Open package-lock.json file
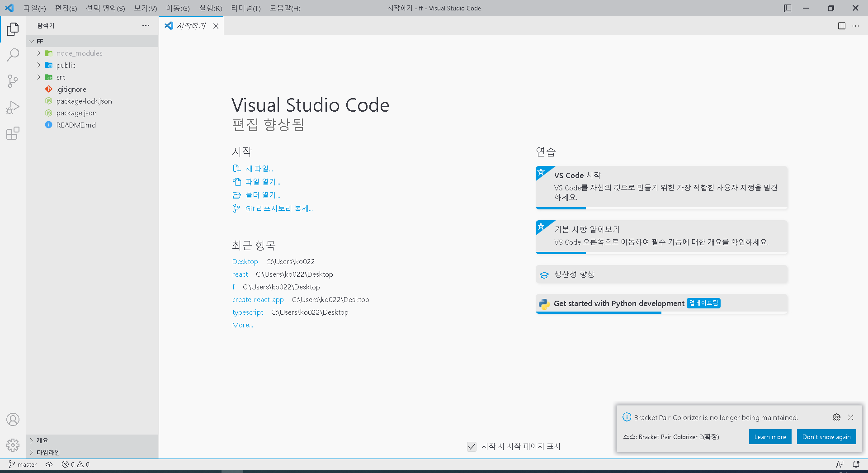 click(92, 101)
